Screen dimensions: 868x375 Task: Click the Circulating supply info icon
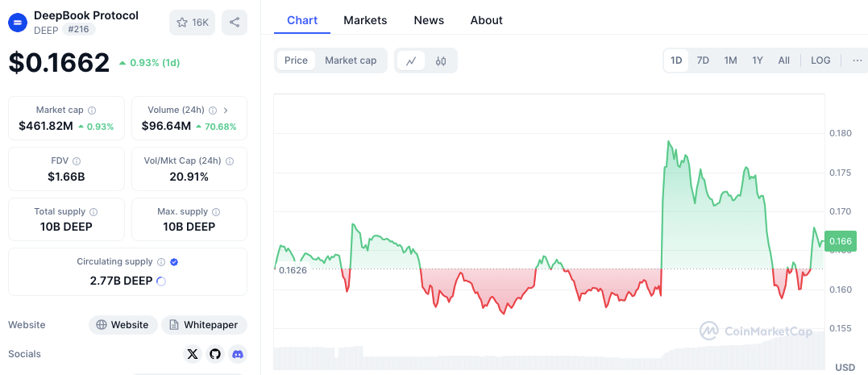click(x=161, y=262)
